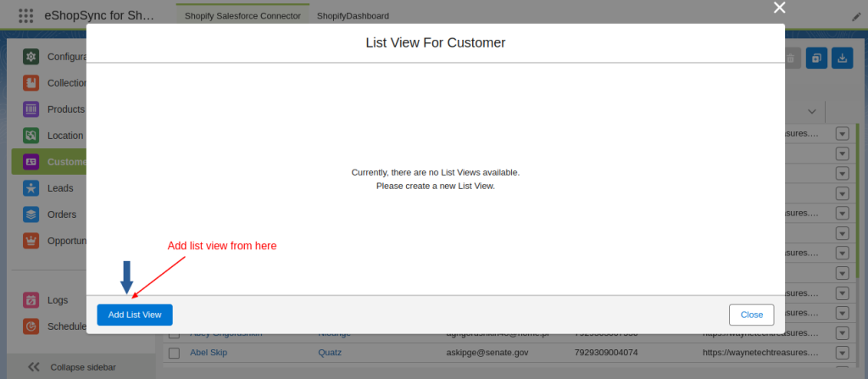This screenshot has width=868, height=379.
Task: Open the Opportunity crown icon in sidebar
Action: [31, 241]
